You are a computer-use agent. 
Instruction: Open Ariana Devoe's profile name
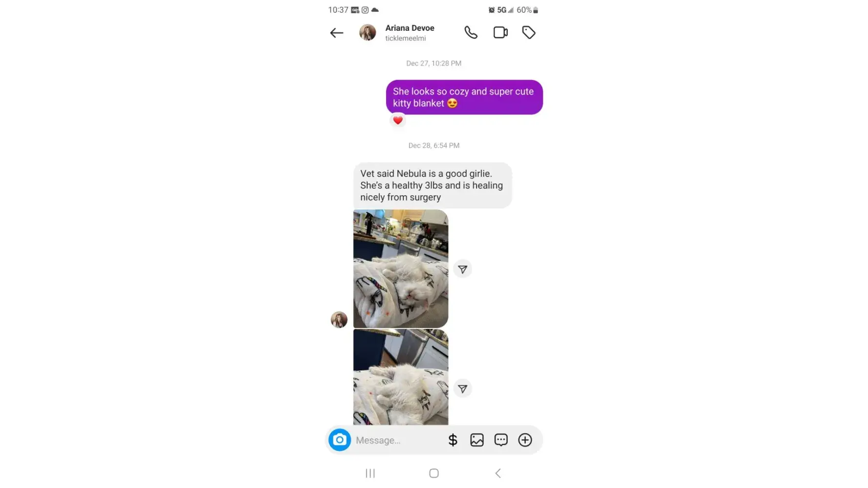point(410,28)
